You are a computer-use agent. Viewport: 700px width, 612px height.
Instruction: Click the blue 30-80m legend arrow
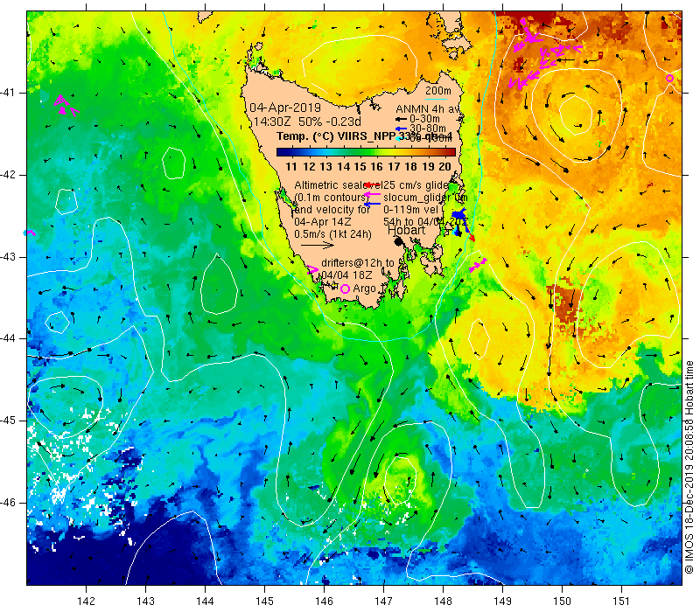click(401, 129)
